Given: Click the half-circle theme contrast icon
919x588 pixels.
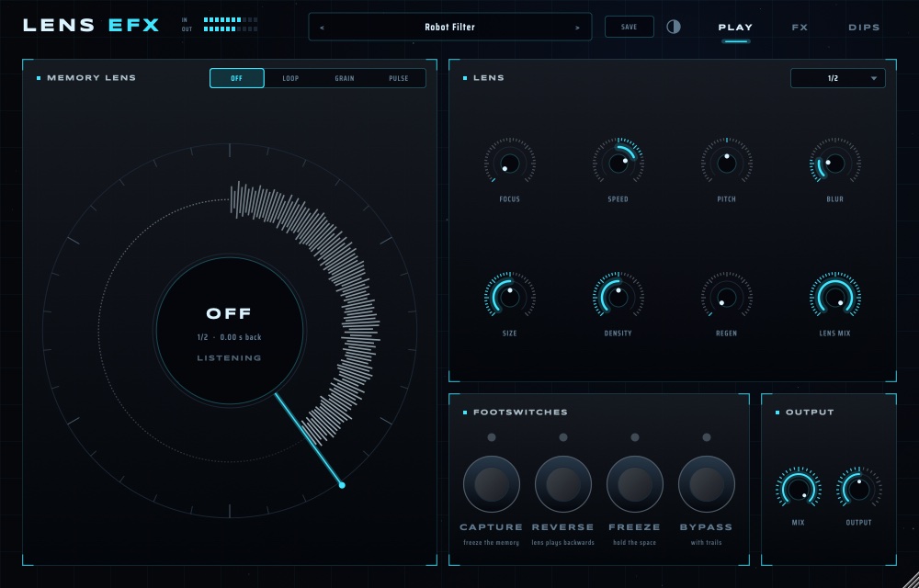Looking at the screenshot, I should coord(674,27).
